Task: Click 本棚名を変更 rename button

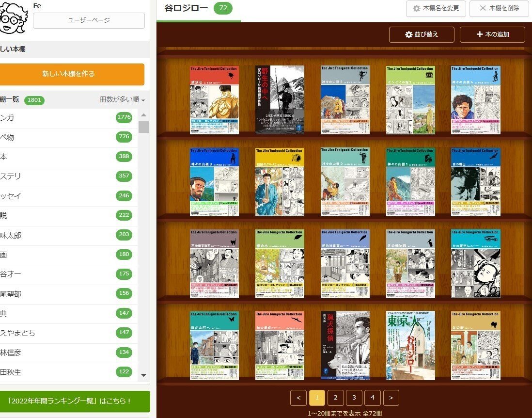Action: pyautogui.click(x=436, y=9)
